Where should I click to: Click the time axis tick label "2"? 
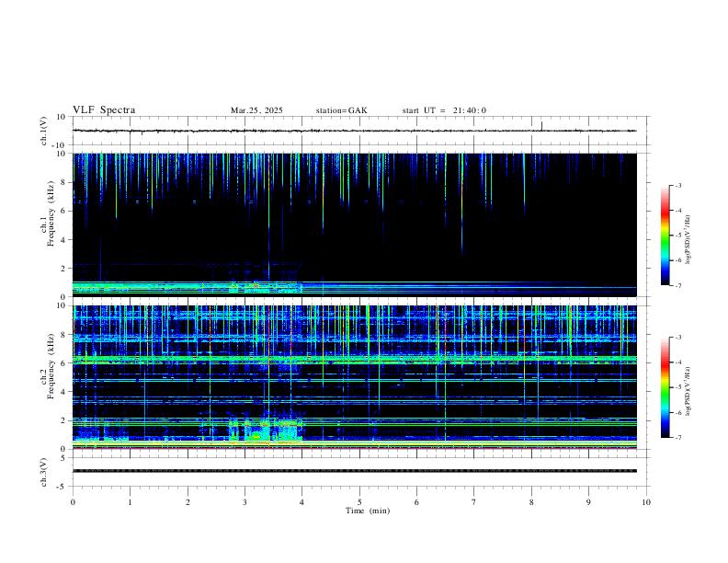pyautogui.click(x=188, y=502)
